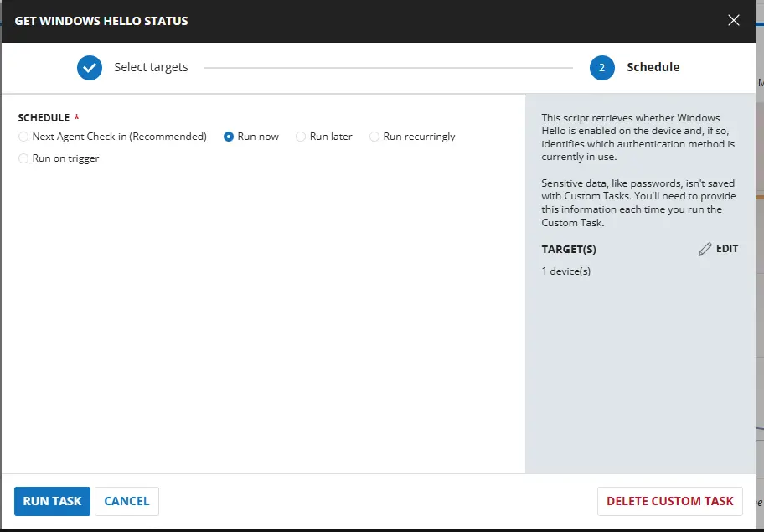Open the EDIT targets link
The image size is (764, 532).
[x=726, y=249]
